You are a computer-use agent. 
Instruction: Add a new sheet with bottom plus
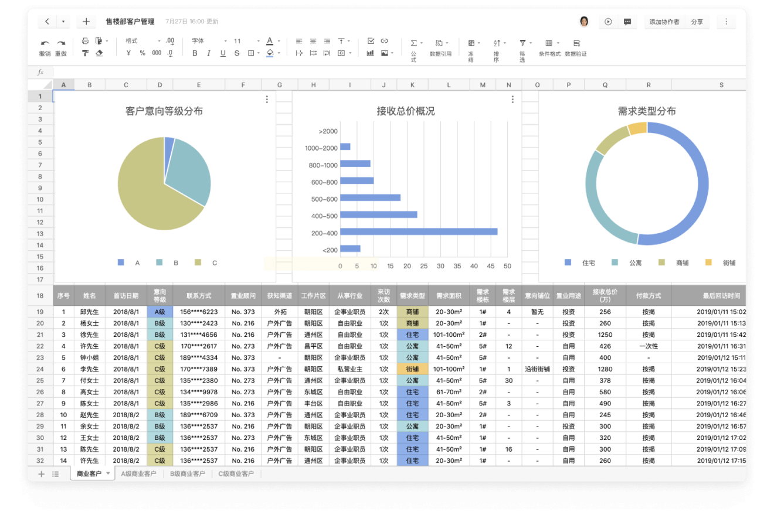(41, 474)
